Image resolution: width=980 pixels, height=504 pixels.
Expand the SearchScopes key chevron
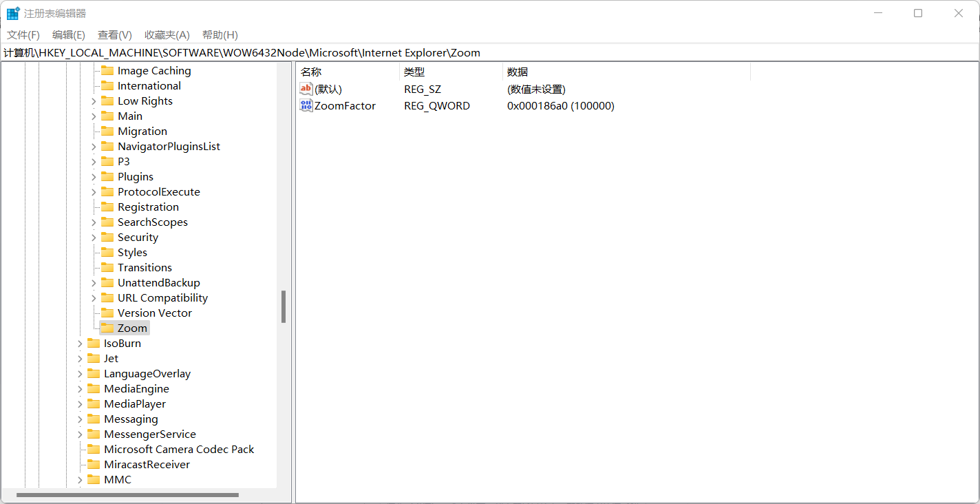pos(94,222)
